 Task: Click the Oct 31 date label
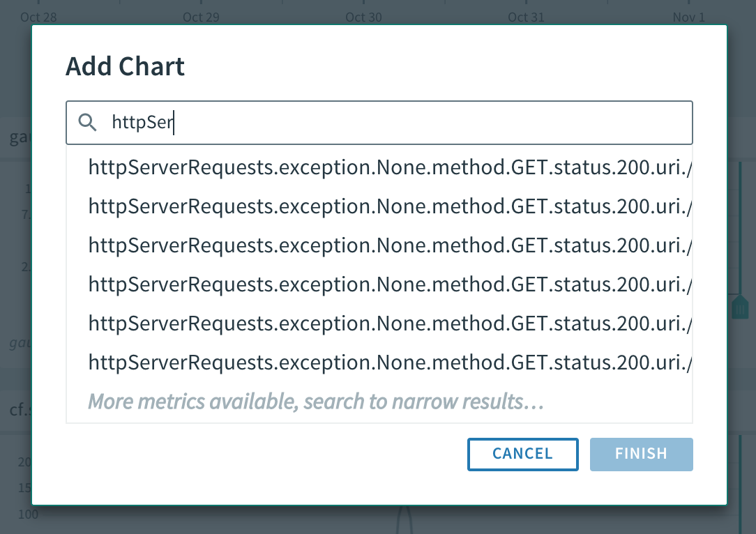(x=526, y=17)
